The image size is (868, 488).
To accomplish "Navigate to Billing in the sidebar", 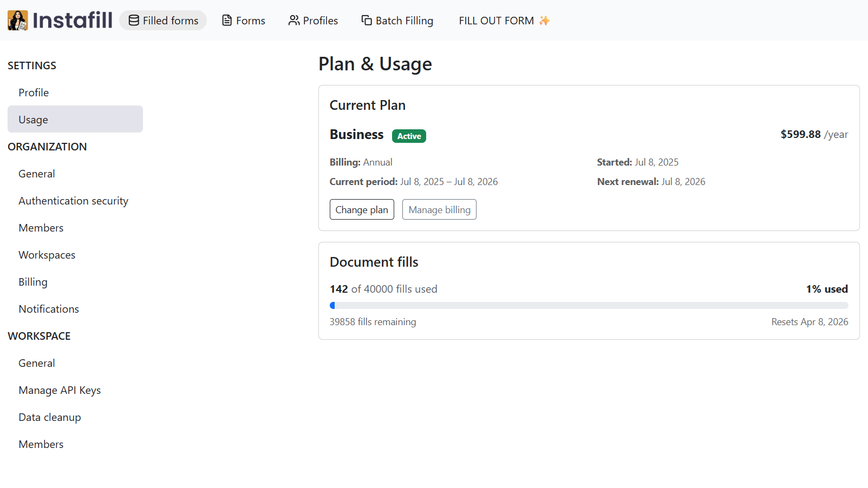I will point(33,282).
